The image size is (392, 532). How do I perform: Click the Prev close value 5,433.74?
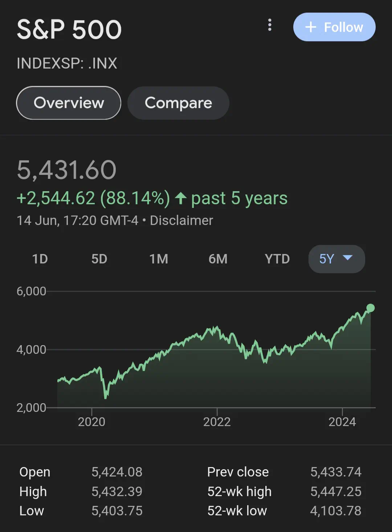(336, 472)
